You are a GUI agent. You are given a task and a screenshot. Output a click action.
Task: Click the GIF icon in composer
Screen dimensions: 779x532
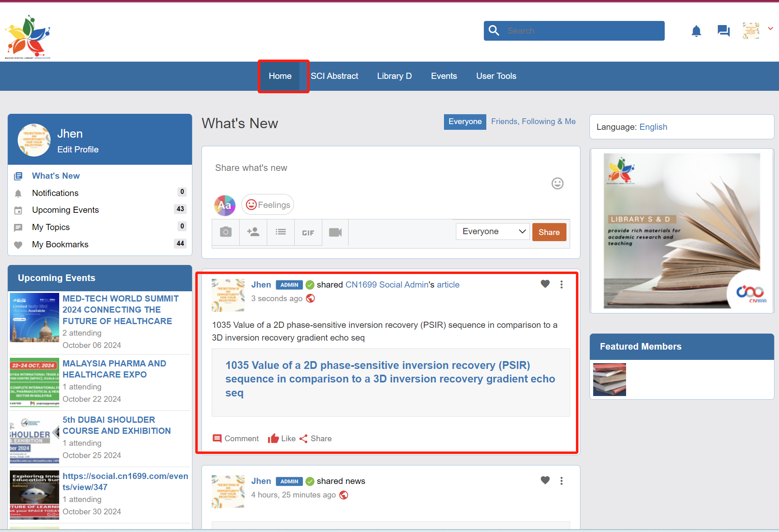[308, 233]
